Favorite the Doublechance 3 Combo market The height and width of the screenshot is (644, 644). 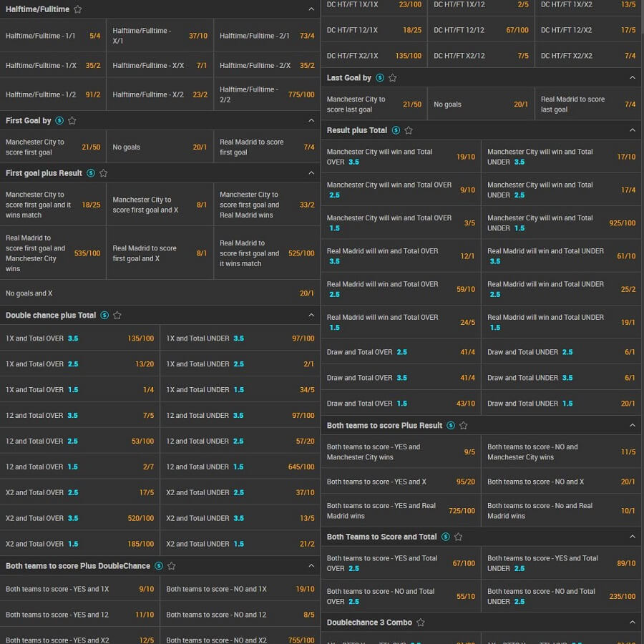pyautogui.click(x=421, y=623)
